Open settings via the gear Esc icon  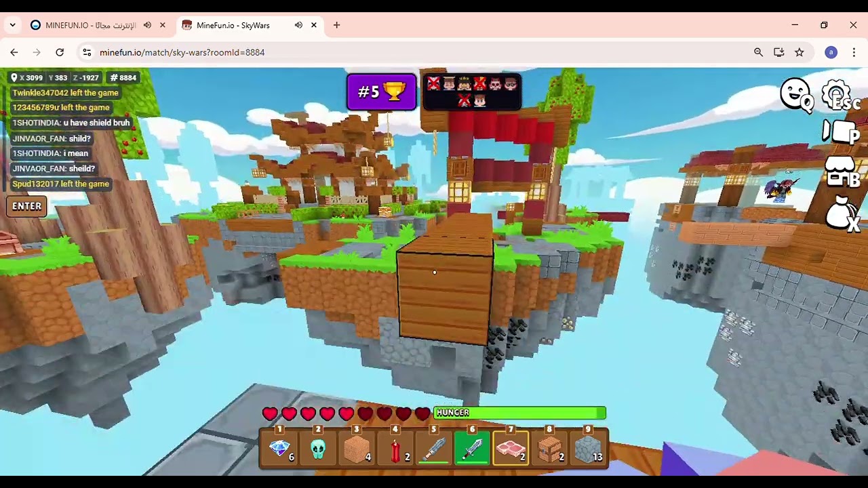(840, 95)
